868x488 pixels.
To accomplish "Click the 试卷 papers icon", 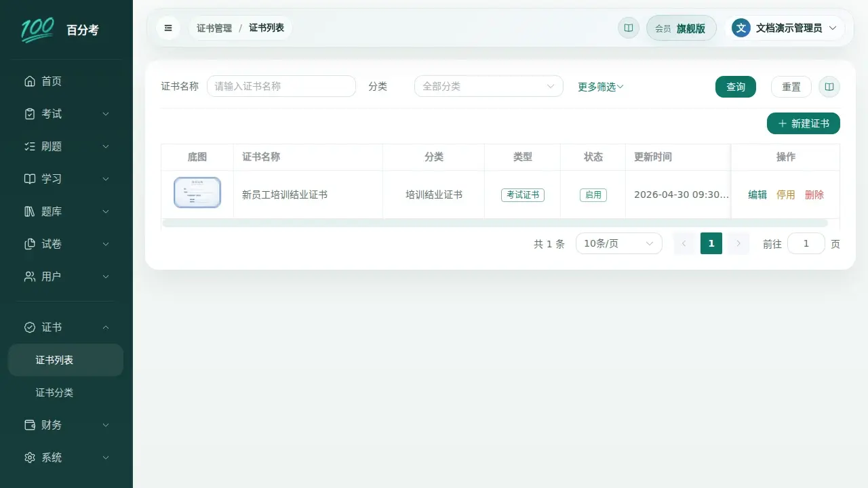I will (x=30, y=244).
